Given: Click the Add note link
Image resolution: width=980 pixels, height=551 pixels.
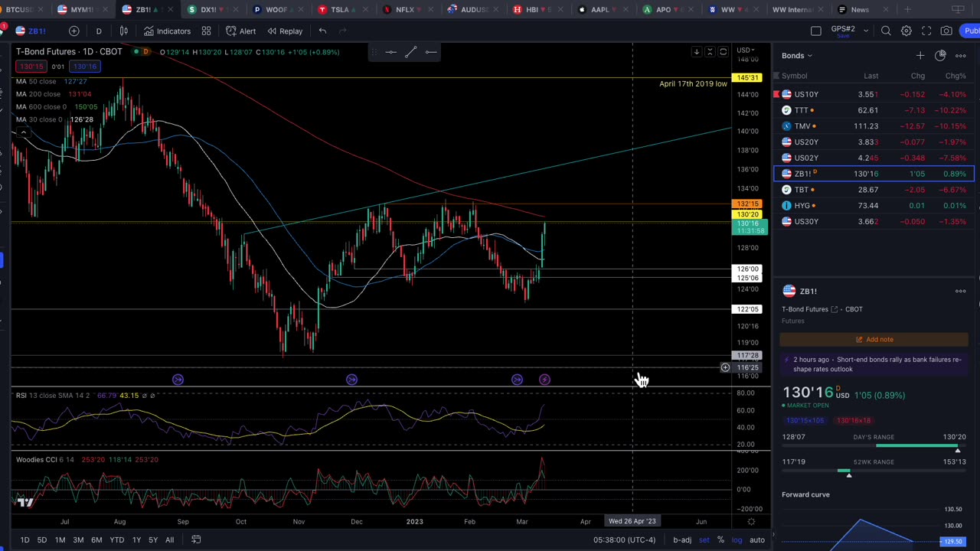Looking at the screenshot, I should [x=874, y=339].
